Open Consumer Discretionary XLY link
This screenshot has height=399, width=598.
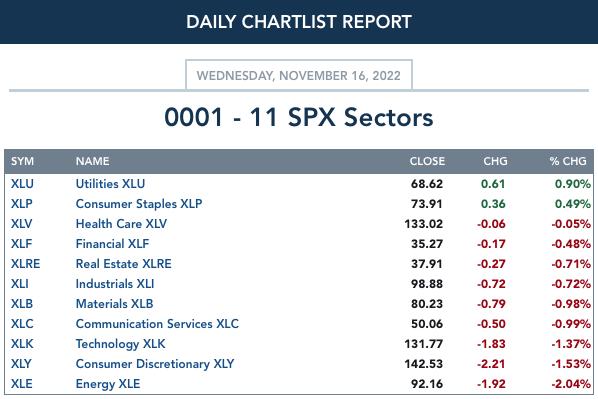tap(155, 364)
